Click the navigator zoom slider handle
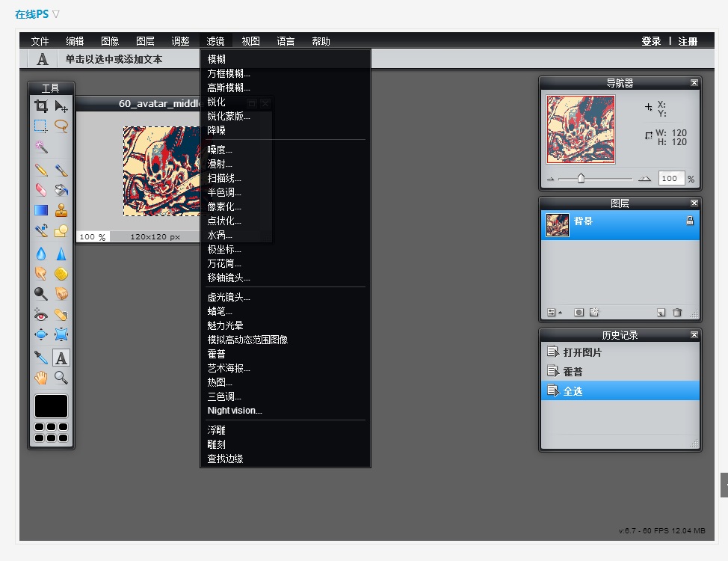 581,179
